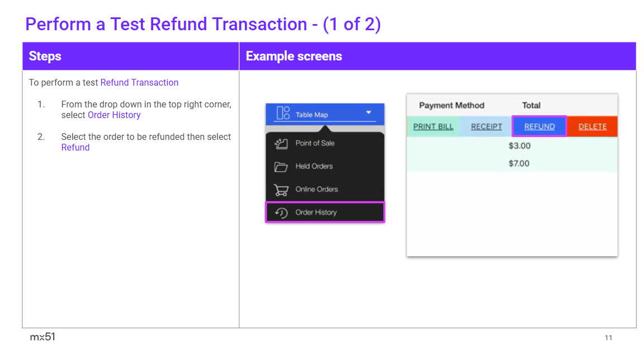Click the Table Map layout icon
644x357 pixels.
(283, 113)
